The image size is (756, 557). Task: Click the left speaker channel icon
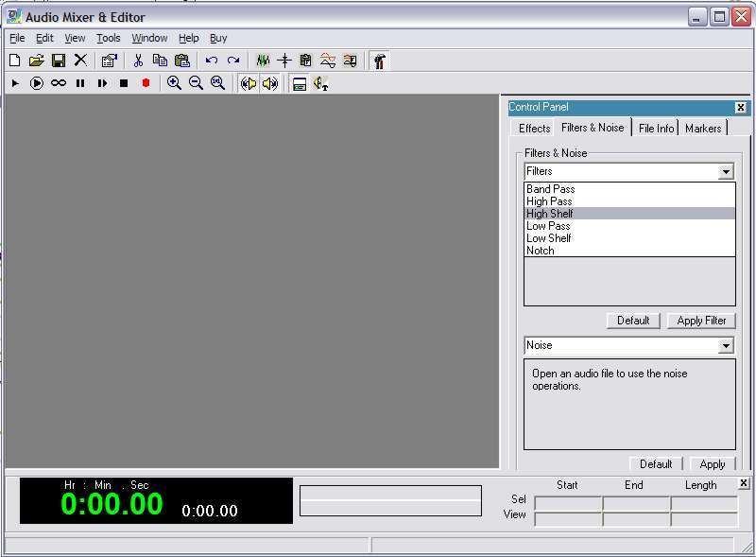[x=249, y=83]
